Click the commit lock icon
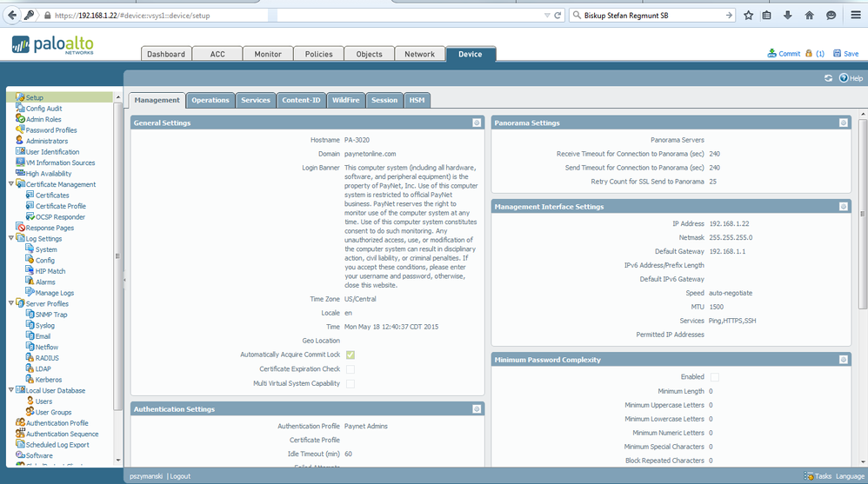Screen dimensions: 868x484 (809, 54)
